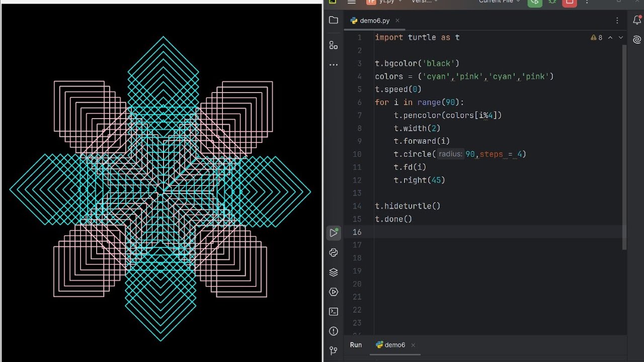Click the Debug bug icon in toolbar
The image size is (644, 362).
click(552, 2)
